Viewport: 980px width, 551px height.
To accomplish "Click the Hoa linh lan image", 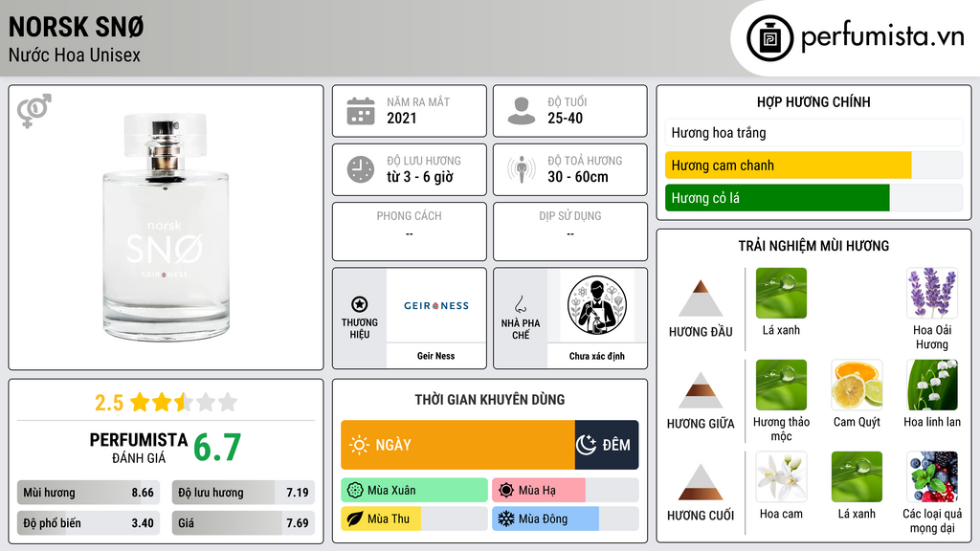I will 932,385.
